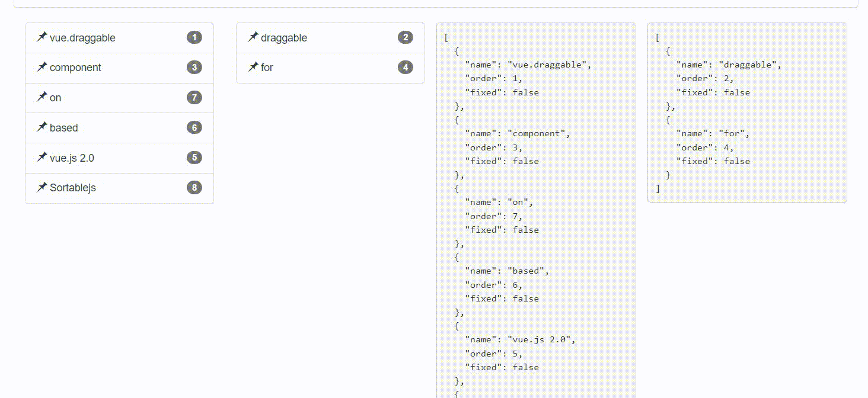Image resolution: width=868 pixels, height=398 pixels.
Task: Toggle fixed state for the on item
Action: [x=41, y=97]
